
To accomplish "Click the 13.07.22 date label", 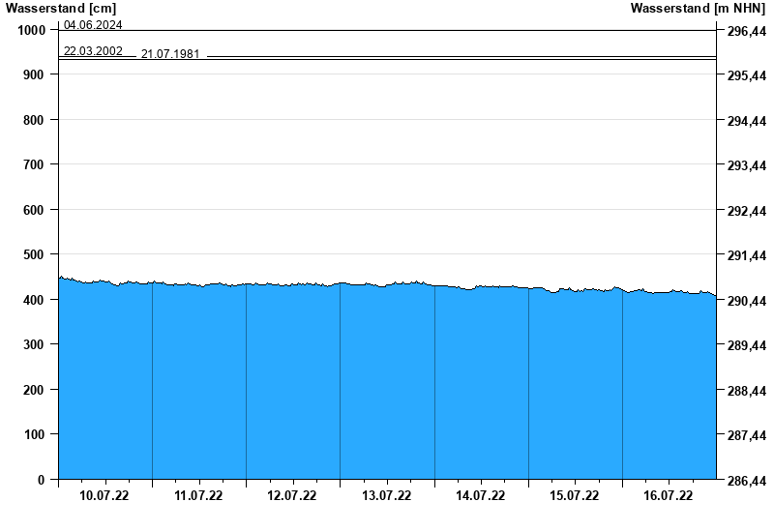I will (386, 495).
